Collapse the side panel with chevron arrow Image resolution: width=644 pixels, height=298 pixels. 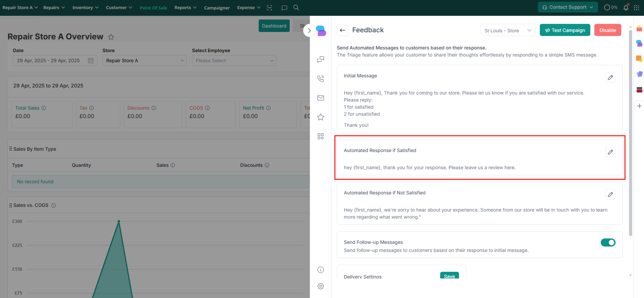click(309, 31)
